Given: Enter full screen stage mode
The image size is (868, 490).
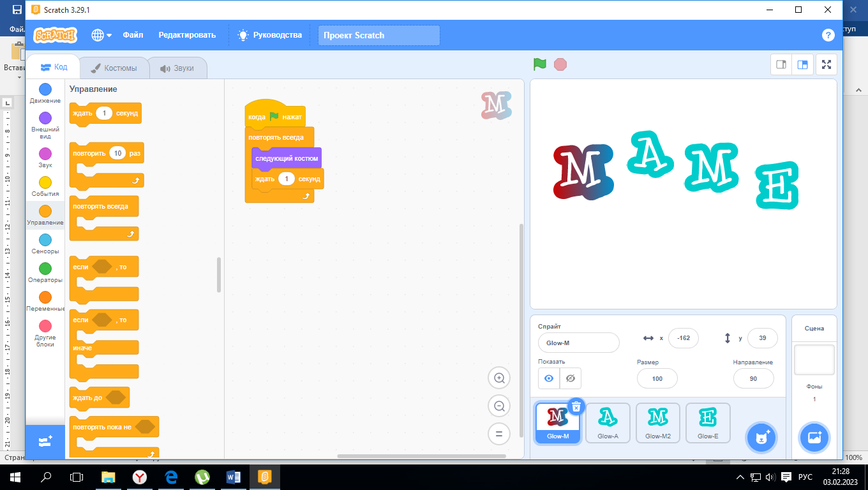Looking at the screenshot, I should (x=827, y=64).
